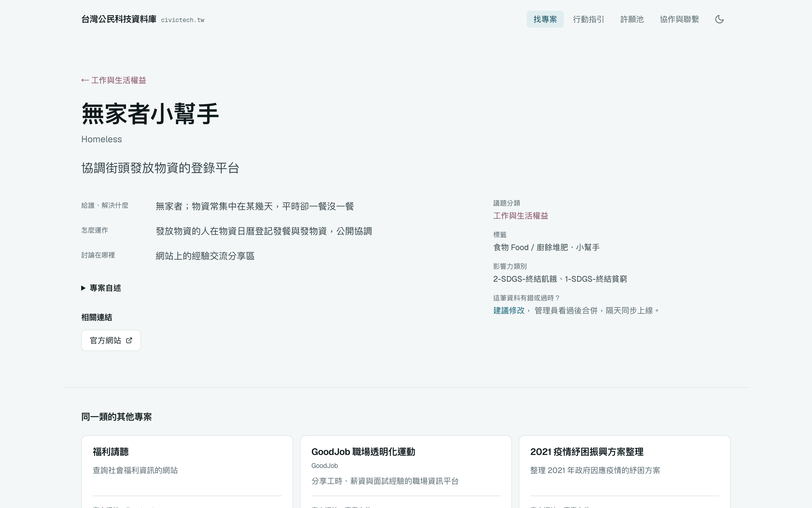The image size is (812, 508).
Task: Click the tags text 食物 Food / 廚餘堆肥・小幫手
Action: (546, 247)
